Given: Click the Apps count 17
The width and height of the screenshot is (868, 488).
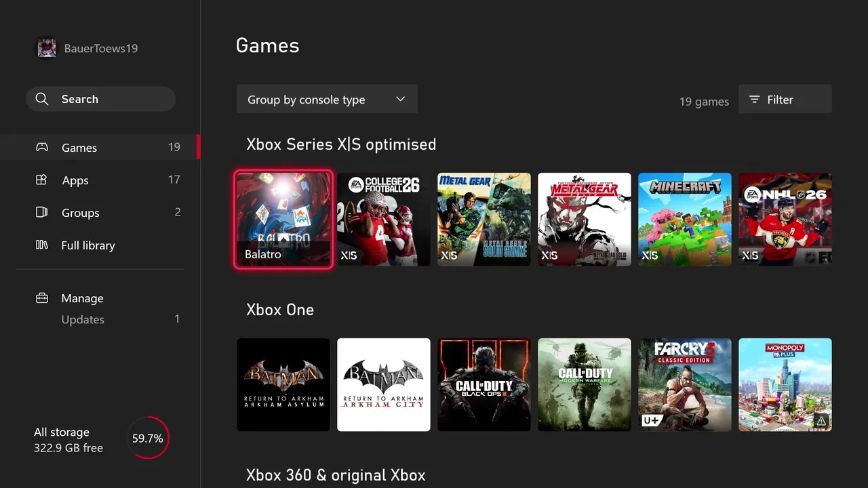Looking at the screenshot, I should (x=174, y=180).
